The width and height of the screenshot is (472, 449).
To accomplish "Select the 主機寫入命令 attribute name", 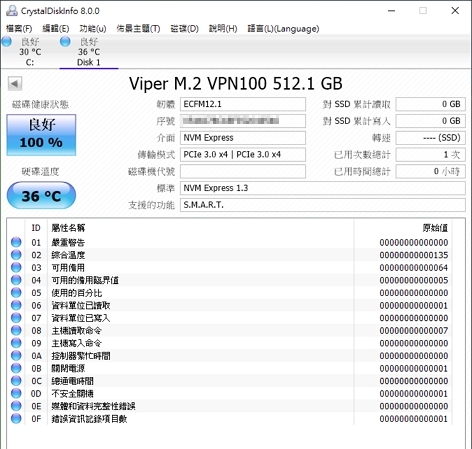I will click(x=77, y=343).
